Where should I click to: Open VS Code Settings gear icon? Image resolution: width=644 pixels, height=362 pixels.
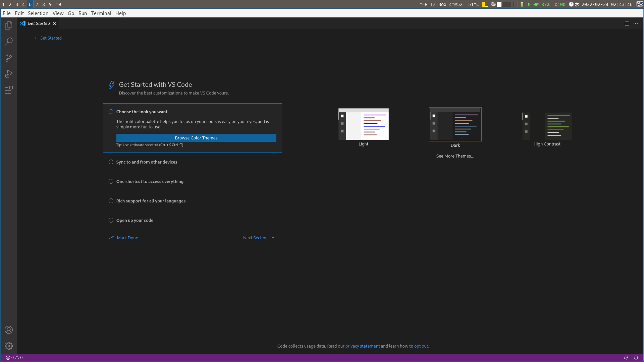8,346
